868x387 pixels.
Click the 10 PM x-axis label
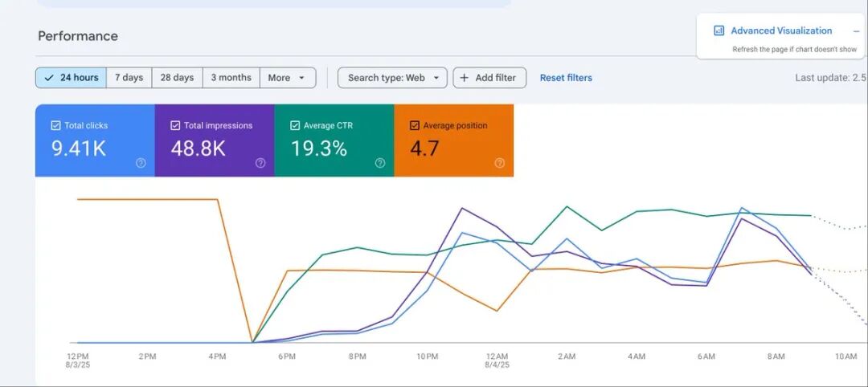[x=427, y=357]
